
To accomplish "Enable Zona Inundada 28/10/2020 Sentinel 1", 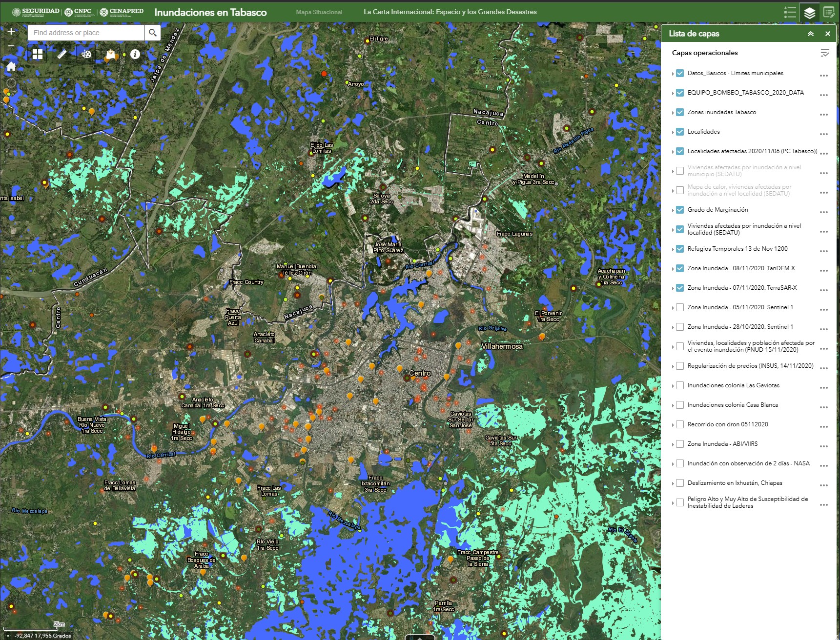I will click(680, 327).
